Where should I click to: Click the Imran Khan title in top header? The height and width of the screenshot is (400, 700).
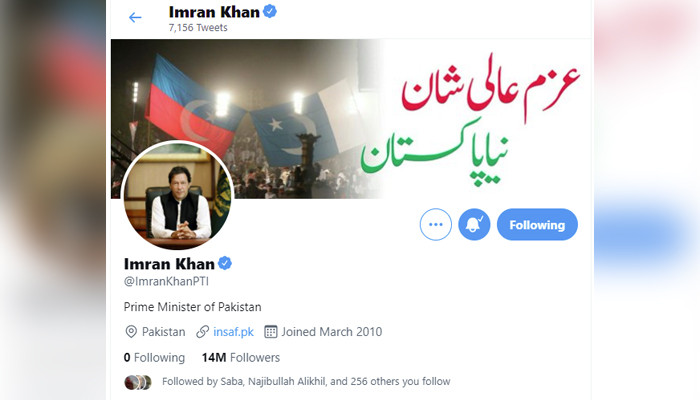[214, 12]
